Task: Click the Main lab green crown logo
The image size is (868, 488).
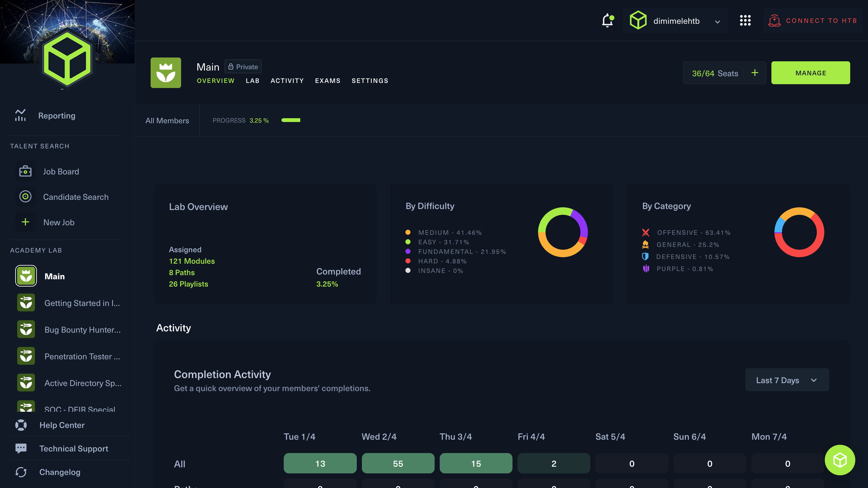Action: (x=166, y=73)
